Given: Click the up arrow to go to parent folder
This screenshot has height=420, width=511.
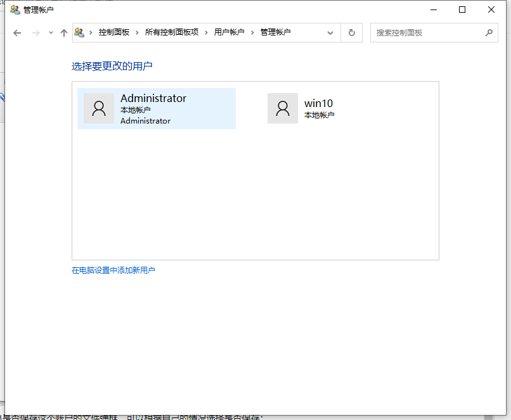Looking at the screenshot, I should pyautogui.click(x=63, y=32).
